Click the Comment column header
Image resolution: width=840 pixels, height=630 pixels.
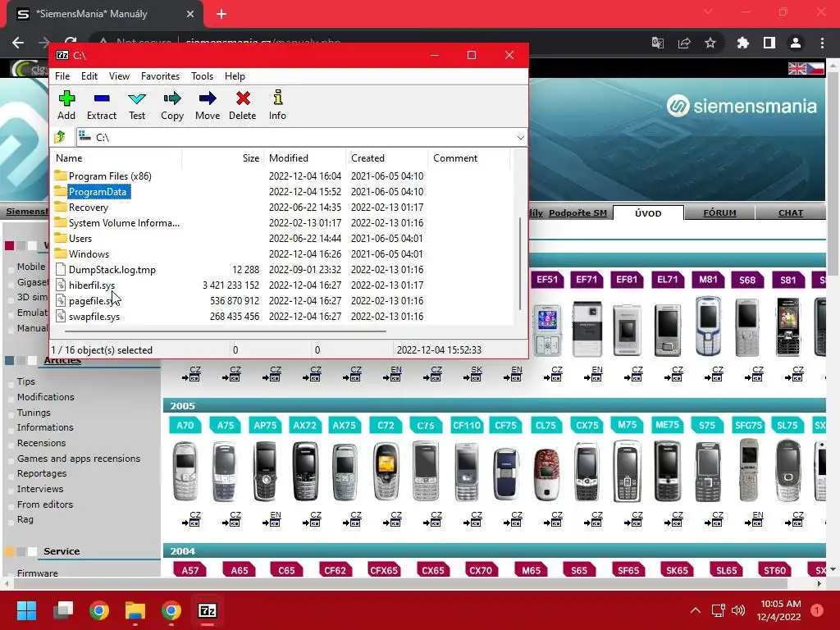pos(468,158)
